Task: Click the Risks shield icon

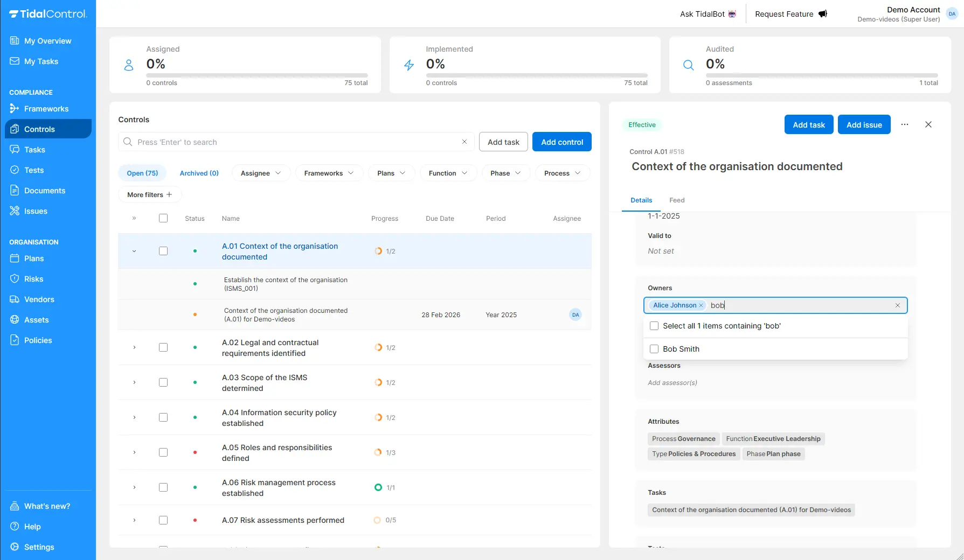Action: pyautogui.click(x=15, y=279)
